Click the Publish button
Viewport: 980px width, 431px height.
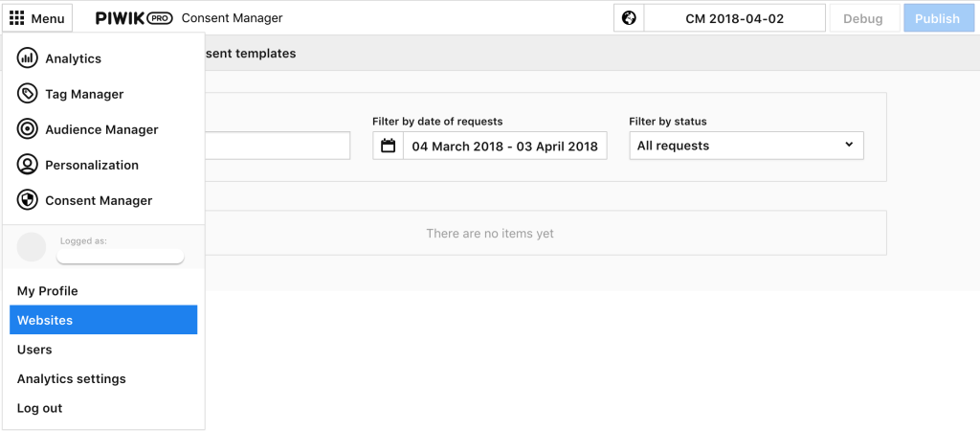click(939, 18)
